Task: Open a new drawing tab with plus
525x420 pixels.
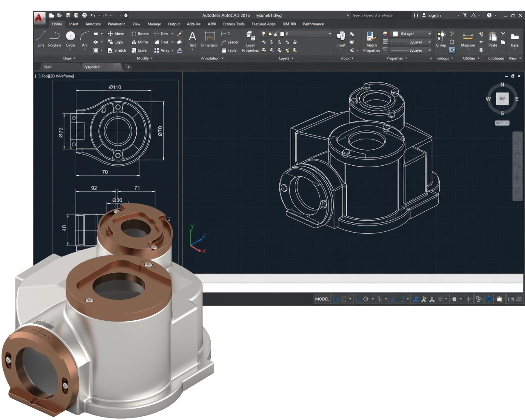Action: tap(128, 67)
